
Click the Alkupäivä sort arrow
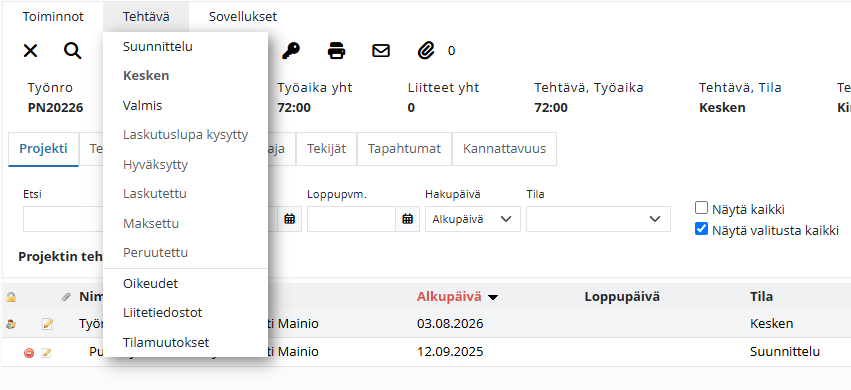(493, 297)
